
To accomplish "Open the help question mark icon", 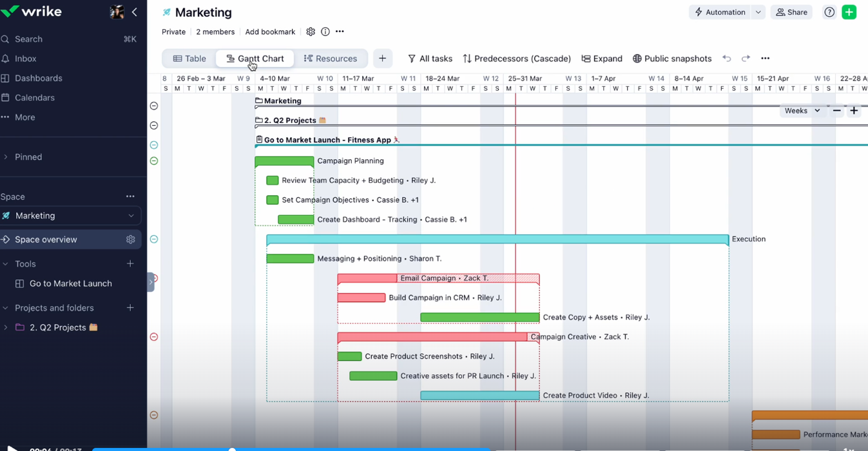I will click(x=829, y=12).
